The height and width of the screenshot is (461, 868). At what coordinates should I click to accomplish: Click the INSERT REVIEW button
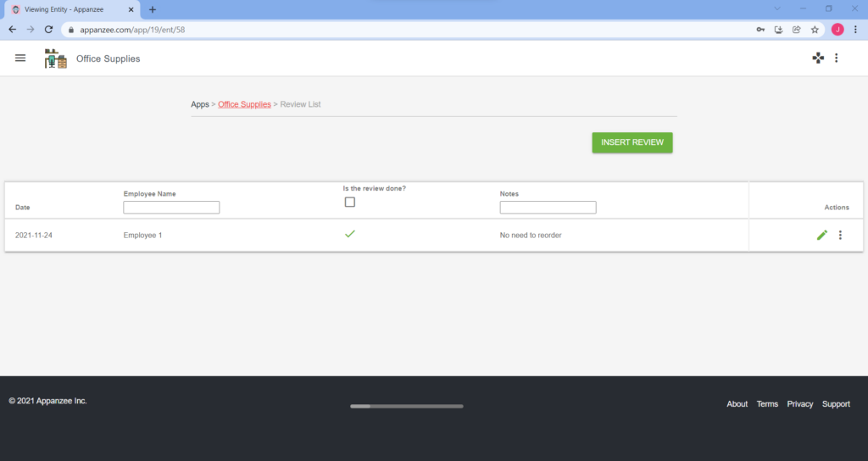[x=632, y=142]
